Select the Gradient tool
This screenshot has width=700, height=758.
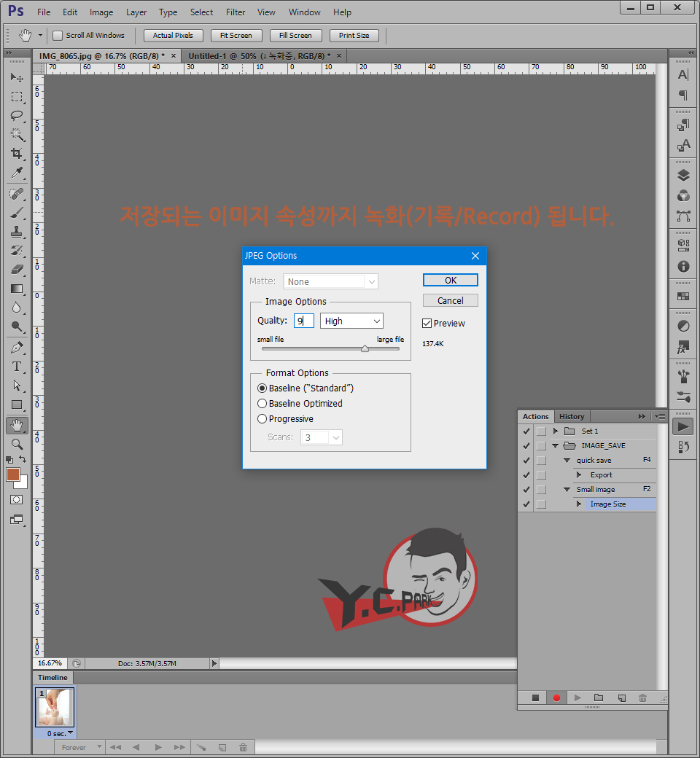pyautogui.click(x=17, y=289)
